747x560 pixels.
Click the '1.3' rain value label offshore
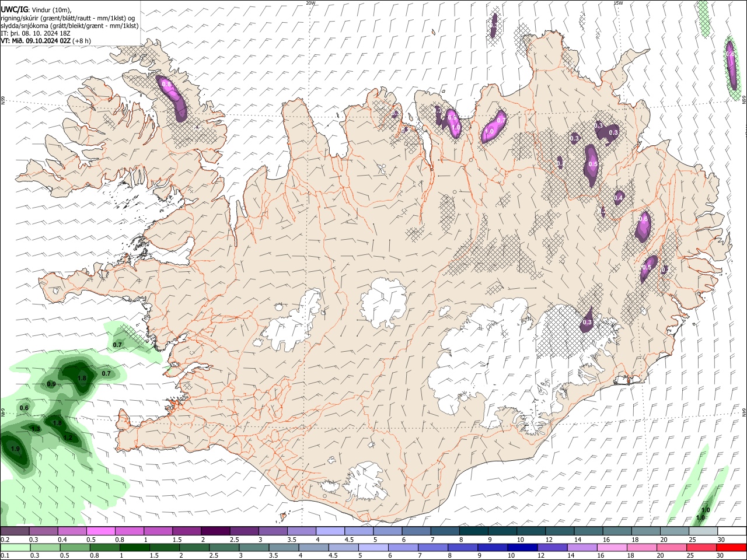click(36, 429)
